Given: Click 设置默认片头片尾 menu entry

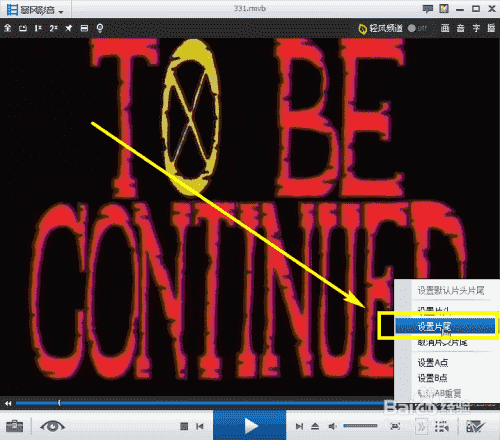Looking at the screenshot, I should click(x=451, y=290).
